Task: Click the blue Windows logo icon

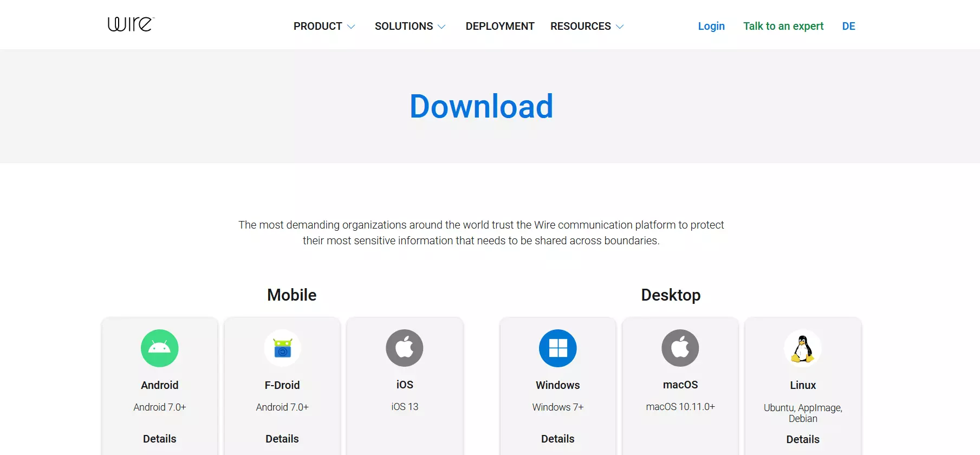Action: [x=558, y=348]
